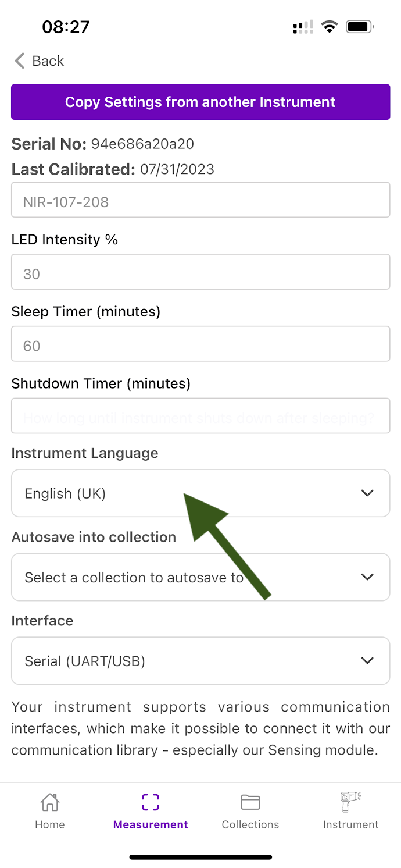
Task: Tap the Home icon in bottom bar
Action: pos(50,803)
